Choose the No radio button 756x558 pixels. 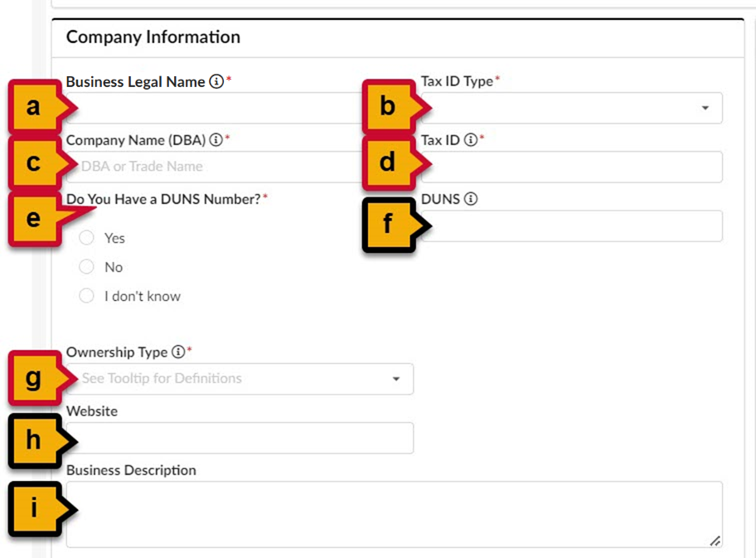86,267
